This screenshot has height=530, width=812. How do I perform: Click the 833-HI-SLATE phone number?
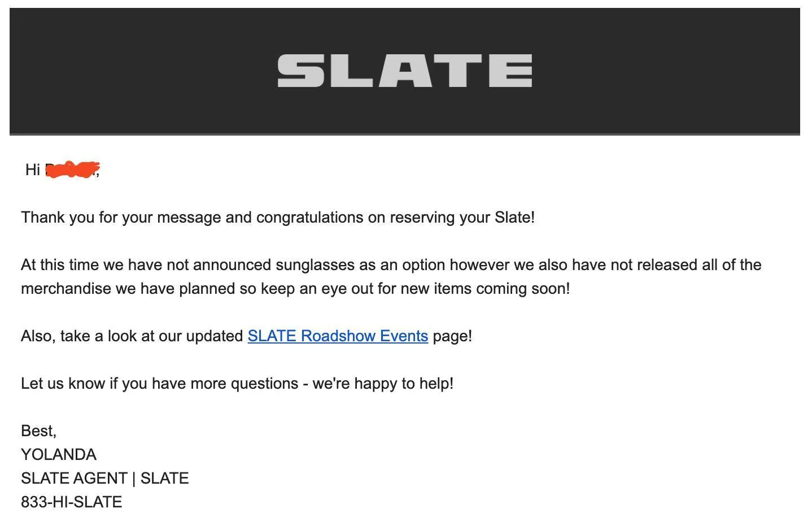coord(71,502)
